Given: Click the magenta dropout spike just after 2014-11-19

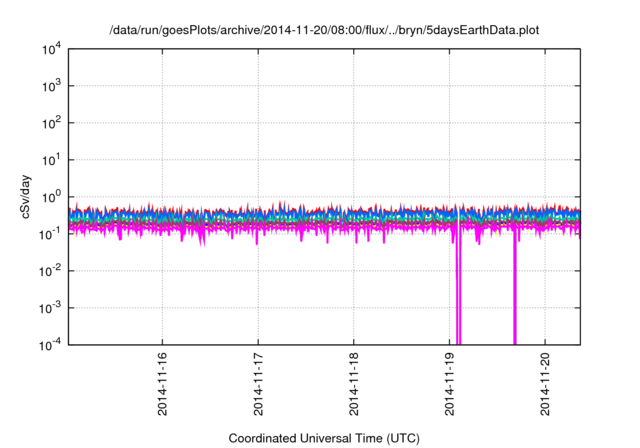Looking at the screenshot, I should (x=458, y=286).
